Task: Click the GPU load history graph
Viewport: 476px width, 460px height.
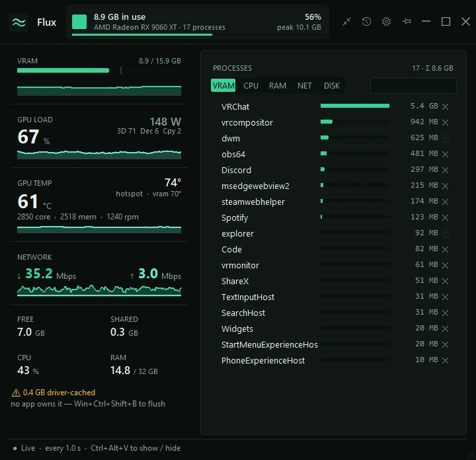Action: pos(99,155)
